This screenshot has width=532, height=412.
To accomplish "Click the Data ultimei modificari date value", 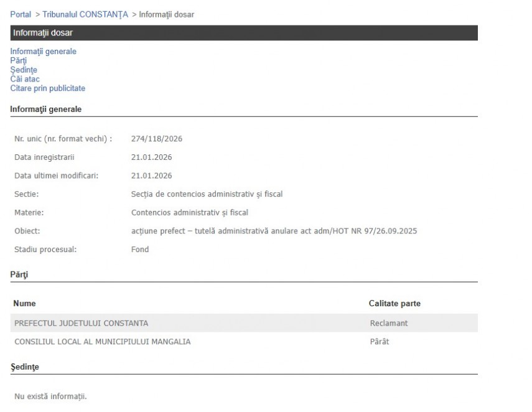I will [151, 176].
